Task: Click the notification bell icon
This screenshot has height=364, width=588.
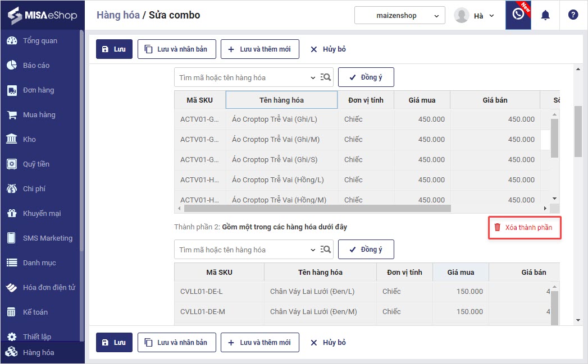Action: tap(545, 15)
